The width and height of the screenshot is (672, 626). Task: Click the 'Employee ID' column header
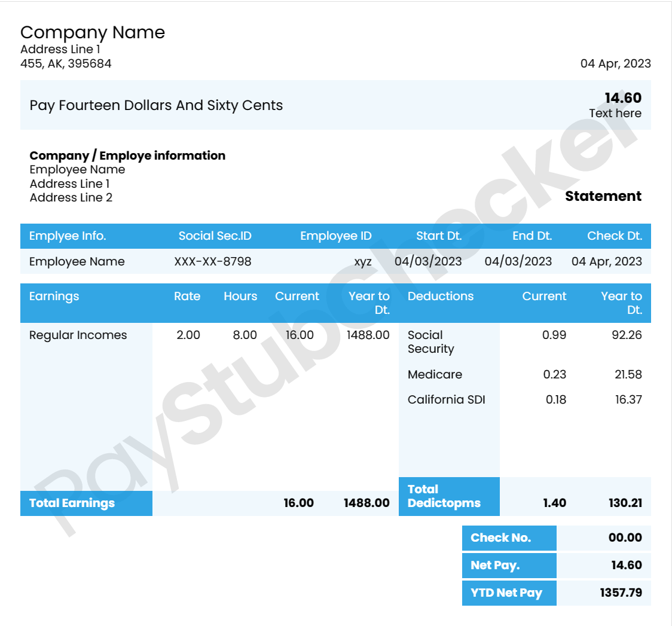[x=335, y=236]
